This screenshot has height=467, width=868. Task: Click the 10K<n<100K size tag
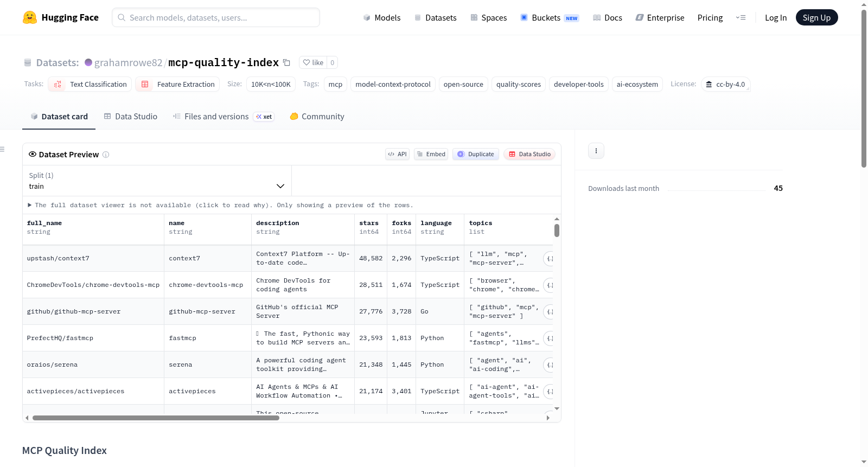click(271, 84)
